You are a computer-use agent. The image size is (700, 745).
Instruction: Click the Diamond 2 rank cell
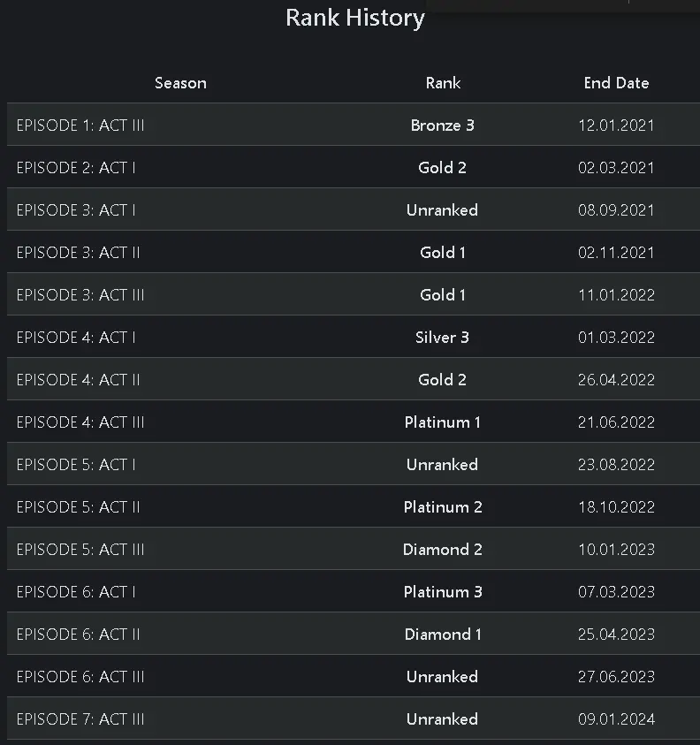[443, 550]
